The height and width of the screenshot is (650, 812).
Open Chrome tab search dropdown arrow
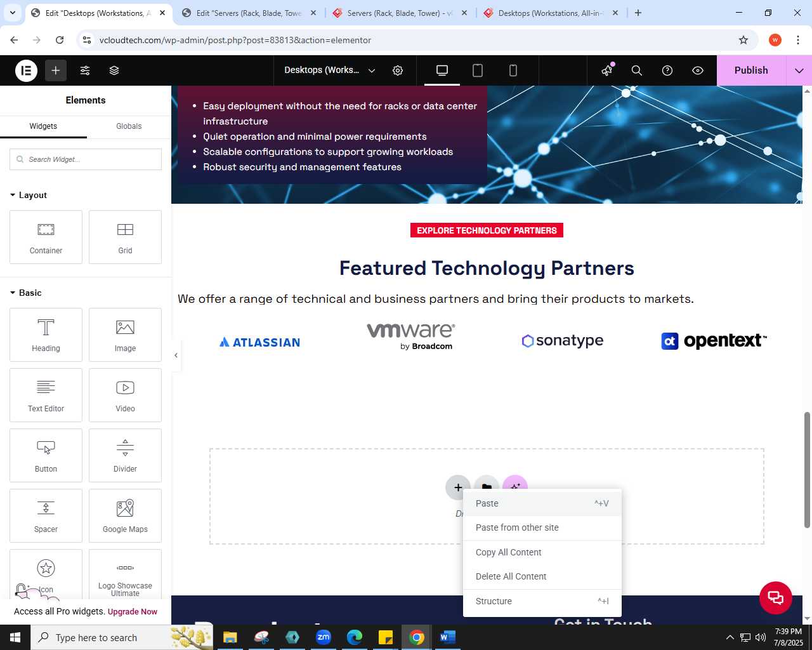click(x=13, y=13)
